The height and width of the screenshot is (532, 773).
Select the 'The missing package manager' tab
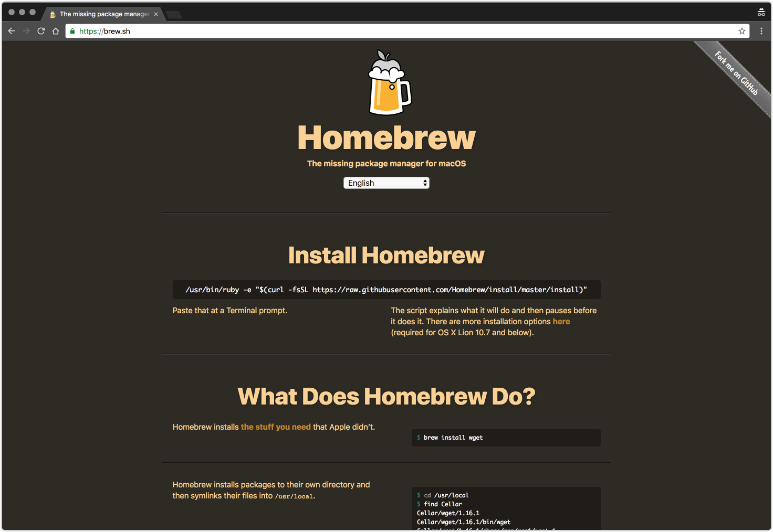[x=103, y=14]
